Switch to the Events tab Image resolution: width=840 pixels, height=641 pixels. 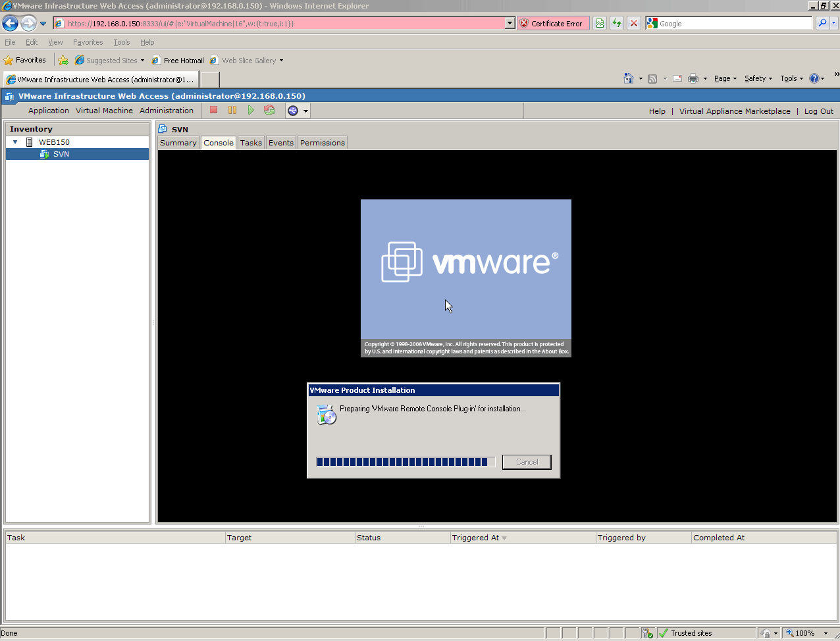tap(281, 143)
